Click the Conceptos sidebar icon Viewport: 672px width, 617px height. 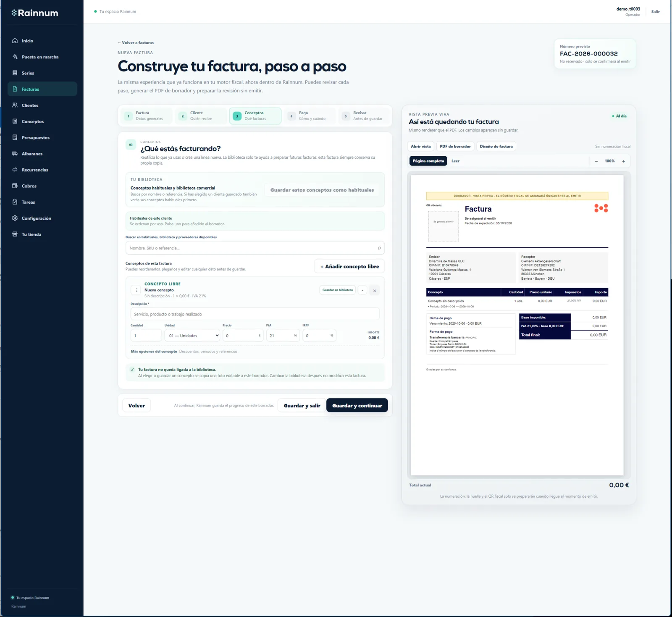(x=15, y=121)
